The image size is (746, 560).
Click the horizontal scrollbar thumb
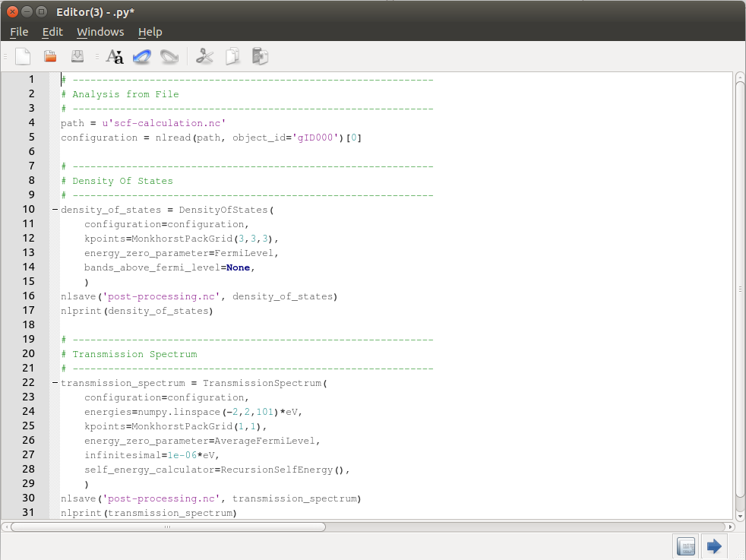point(168,527)
